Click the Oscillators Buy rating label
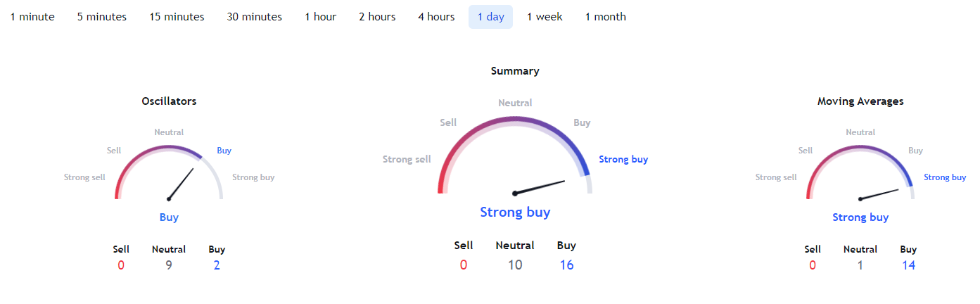 tap(169, 217)
